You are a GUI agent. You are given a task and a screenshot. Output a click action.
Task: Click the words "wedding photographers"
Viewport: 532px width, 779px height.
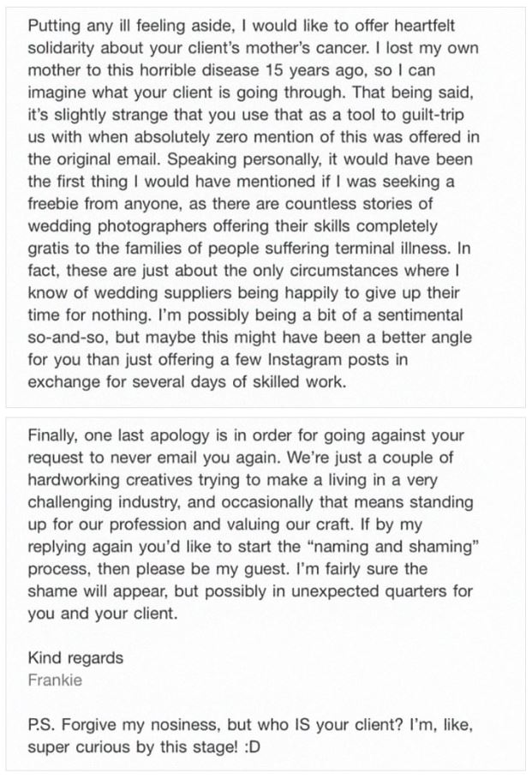point(117,226)
